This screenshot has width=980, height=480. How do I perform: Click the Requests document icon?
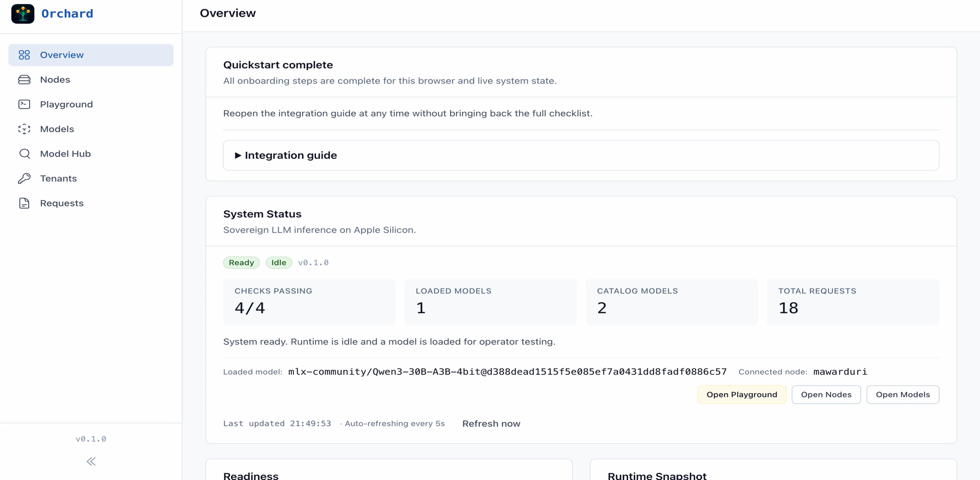point(24,203)
